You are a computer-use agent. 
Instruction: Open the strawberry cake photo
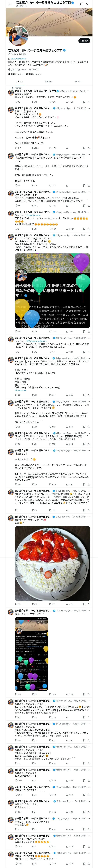52,563
